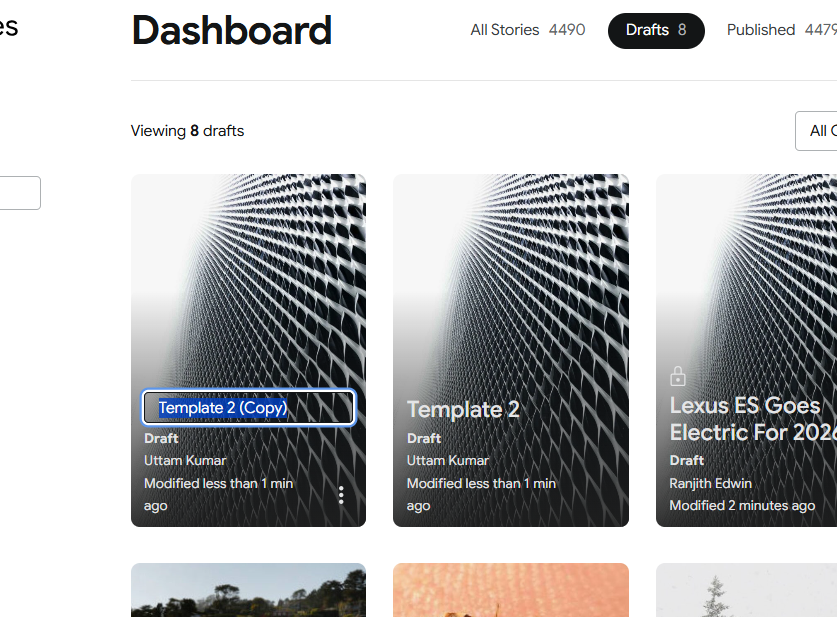Click author 'Ranjith Edwin' on Lexus card
The height and width of the screenshot is (617, 837).
click(710, 483)
